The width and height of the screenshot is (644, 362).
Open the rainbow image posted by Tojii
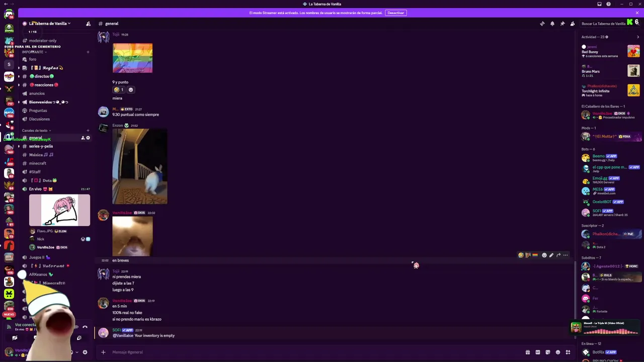[x=132, y=58]
